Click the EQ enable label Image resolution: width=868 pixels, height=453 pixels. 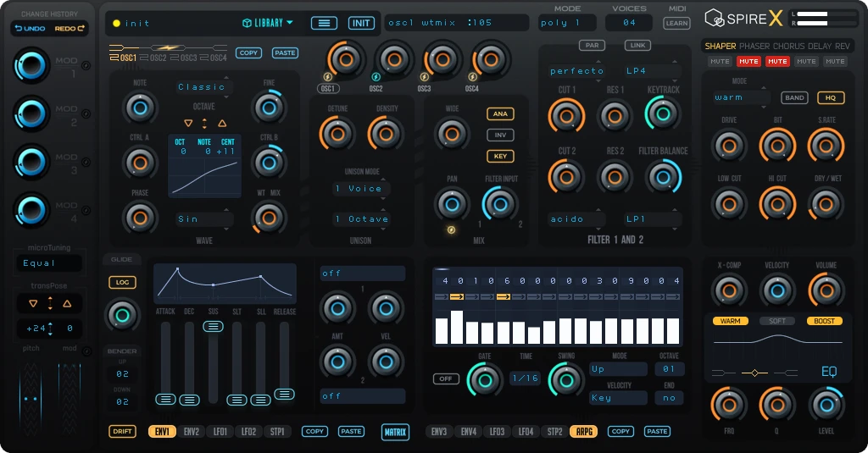(829, 372)
